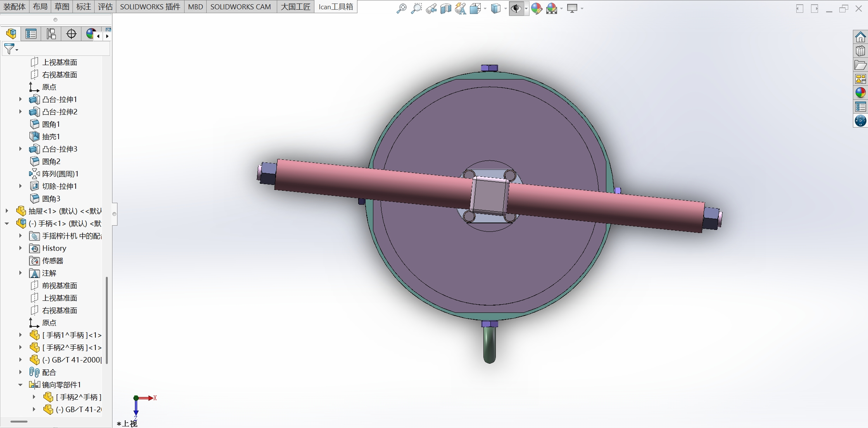Toggle the Hide/Show Items eye button

coord(516,9)
